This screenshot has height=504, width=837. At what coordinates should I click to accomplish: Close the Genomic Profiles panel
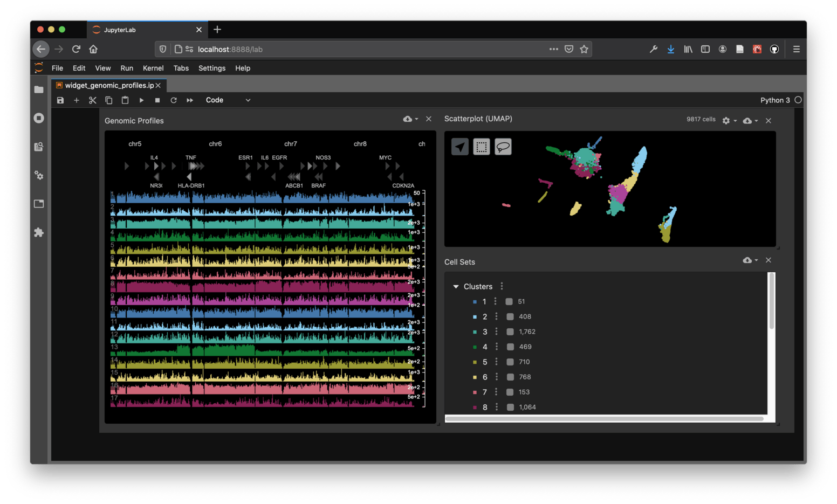(429, 119)
